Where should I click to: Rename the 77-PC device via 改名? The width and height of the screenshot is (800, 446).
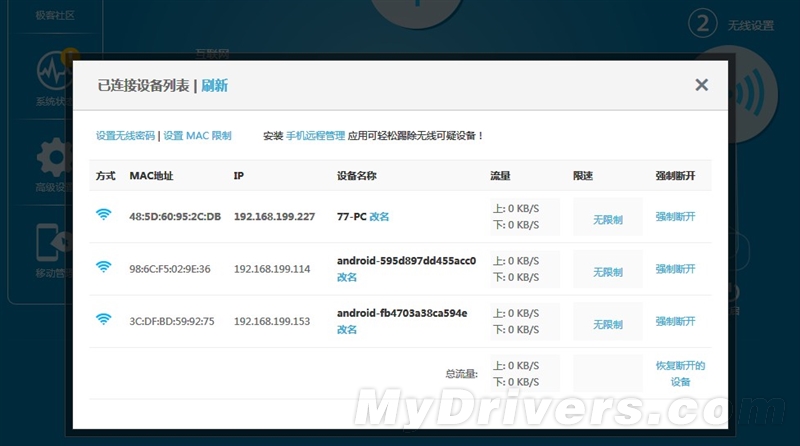(x=379, y=216)
